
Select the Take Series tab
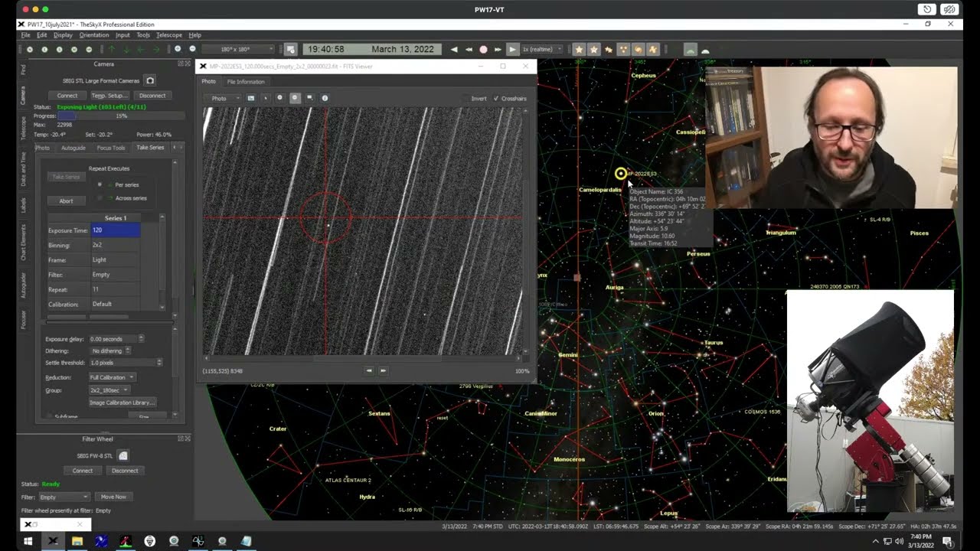150,148
